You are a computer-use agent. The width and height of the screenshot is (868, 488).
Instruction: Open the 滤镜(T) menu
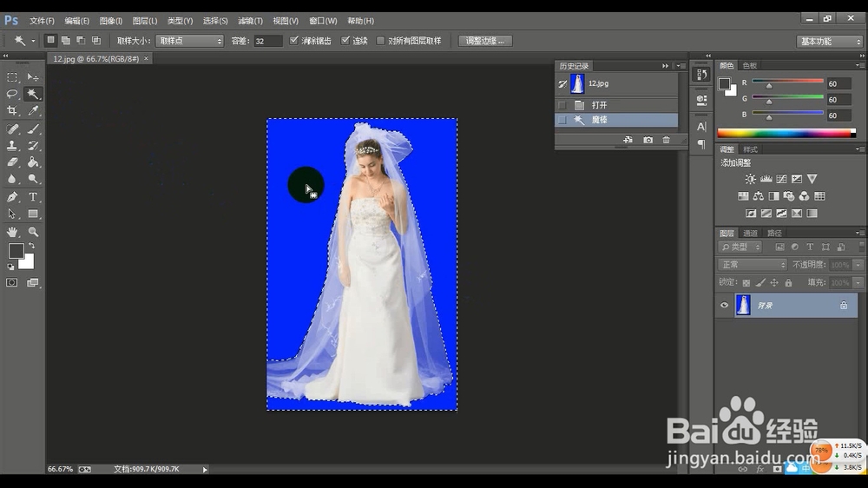(x=250, y=20)
